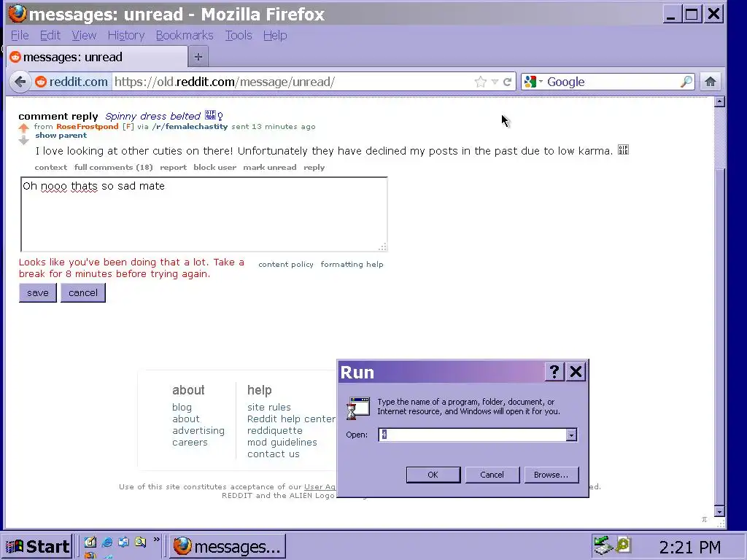Screen dimensions: 747x560
Task: Click the save button under reply box
Action: tap(38, 293)
